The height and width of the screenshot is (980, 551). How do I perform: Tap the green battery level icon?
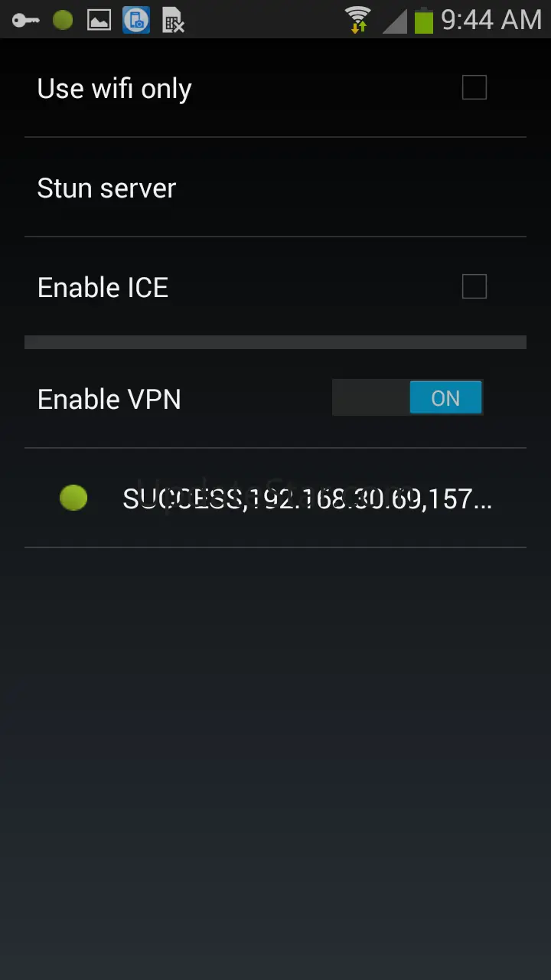click(424, 19)
